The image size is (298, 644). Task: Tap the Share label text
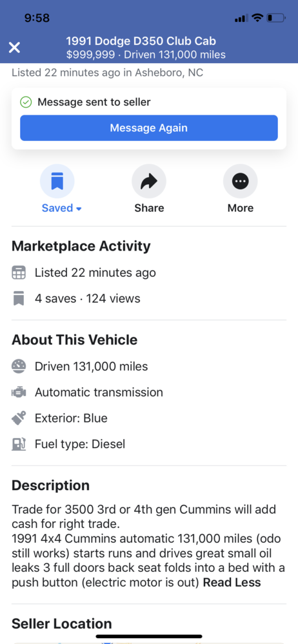[x=149, y=208]
